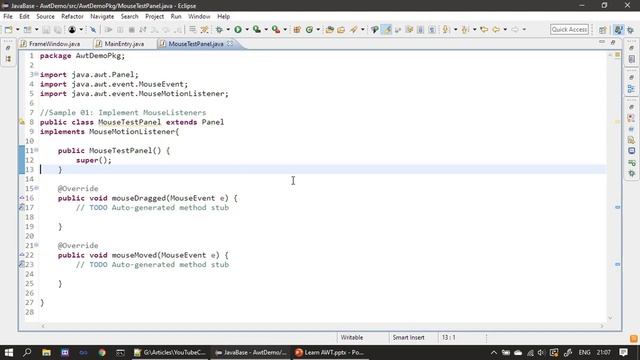This screenshot has height=360, width=640.
Task: Click the Writable status bar entry
Action: (x=352, y=338)
